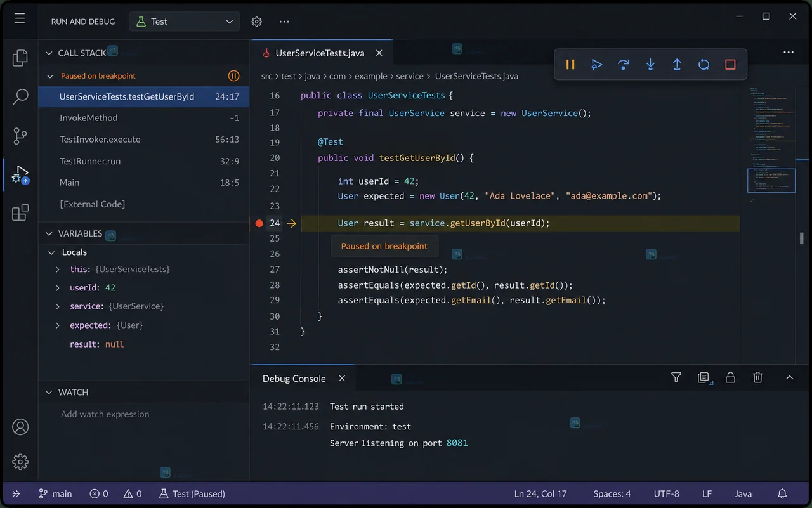812x508 pixels.
Task: Collapse the WATCH section
Action: (49, 393)
